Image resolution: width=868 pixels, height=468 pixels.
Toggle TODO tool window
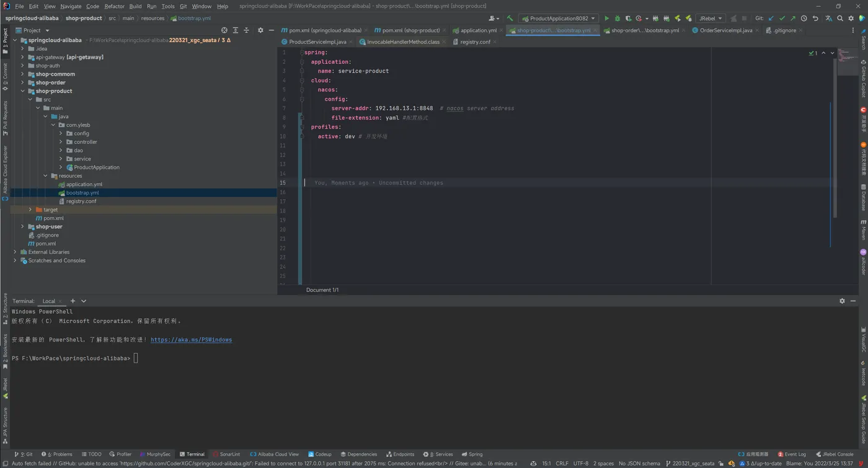91,454
